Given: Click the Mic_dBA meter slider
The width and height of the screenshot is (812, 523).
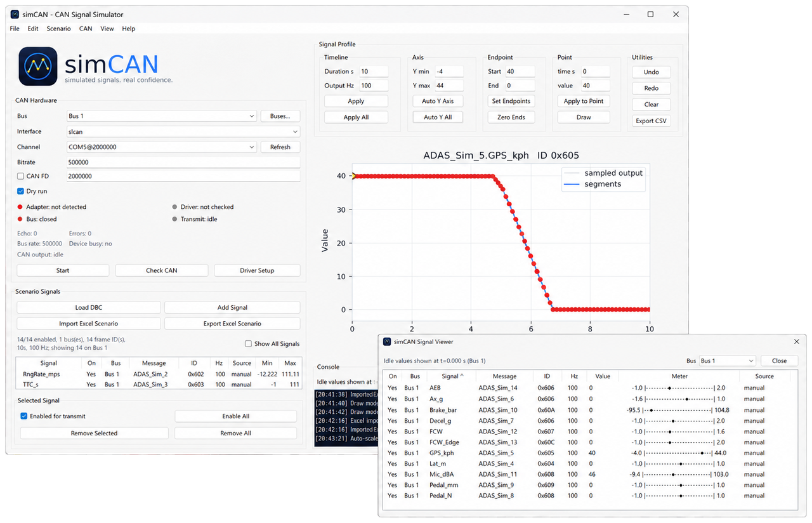Looking at the screenshot, I should coord(679,474).
